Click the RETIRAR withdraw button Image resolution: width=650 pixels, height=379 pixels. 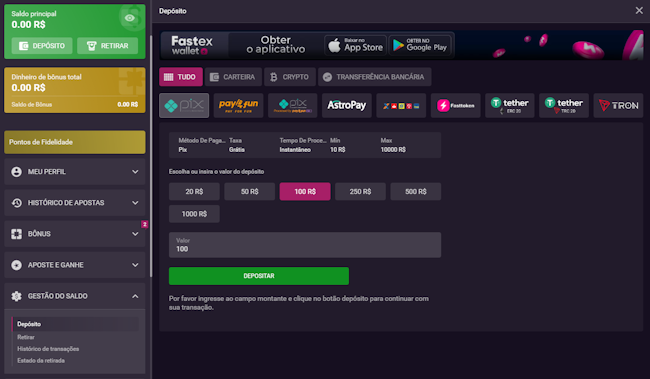coord(107,46)
